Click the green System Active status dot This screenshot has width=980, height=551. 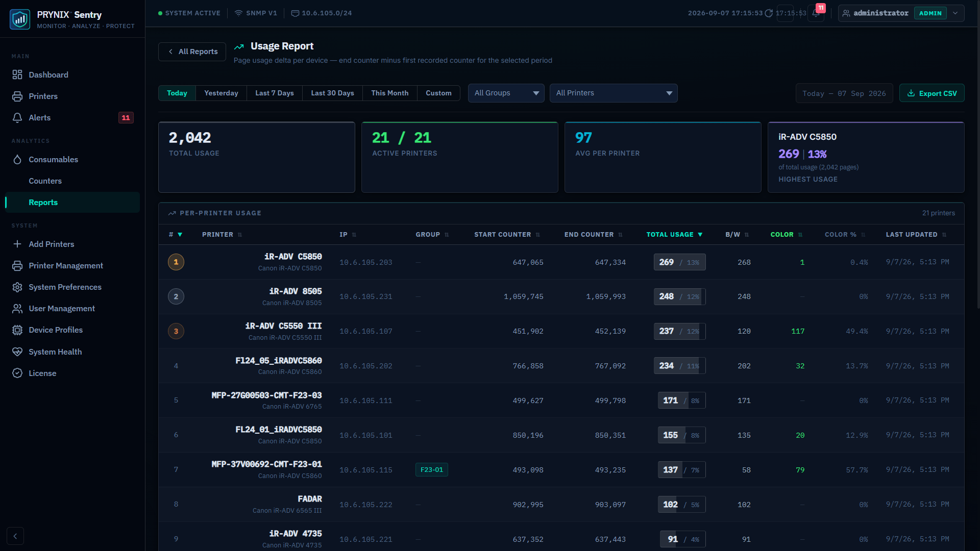(x=160, y=13)
